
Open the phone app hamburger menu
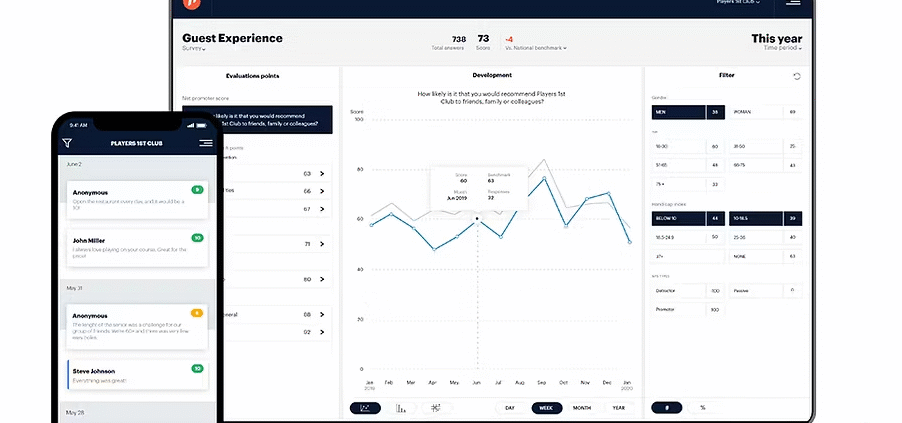pyautogui.click(x=205, y=143)
